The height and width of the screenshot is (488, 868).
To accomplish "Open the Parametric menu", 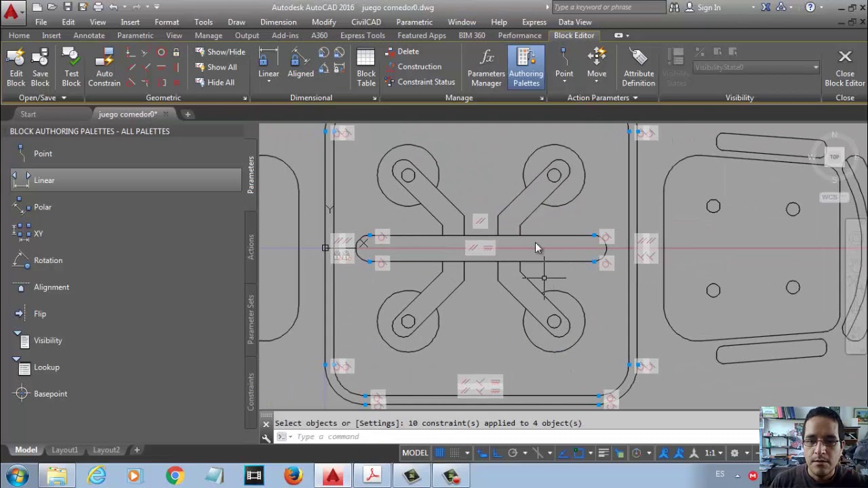I will tap(414, 22).
